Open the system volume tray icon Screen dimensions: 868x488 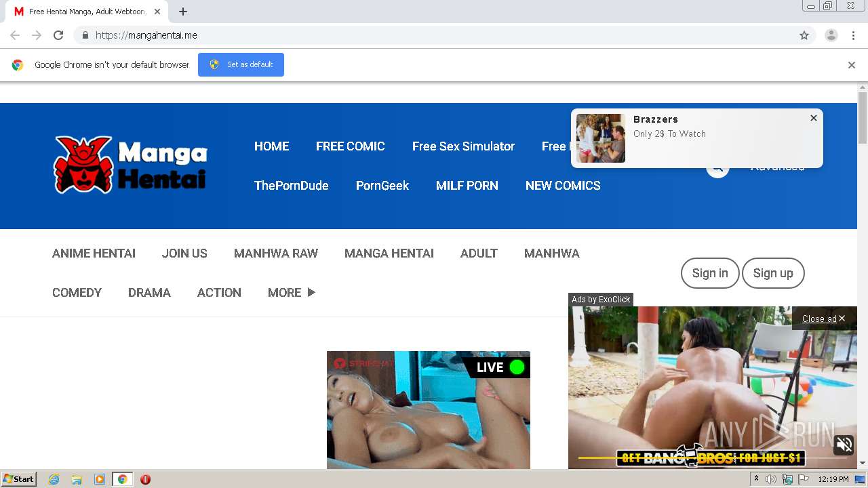[771, 479]
